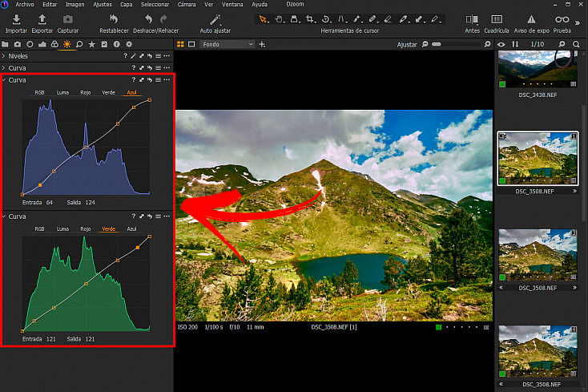
Task: Switch to multi-image grid viewer mode
Action: 180,44
